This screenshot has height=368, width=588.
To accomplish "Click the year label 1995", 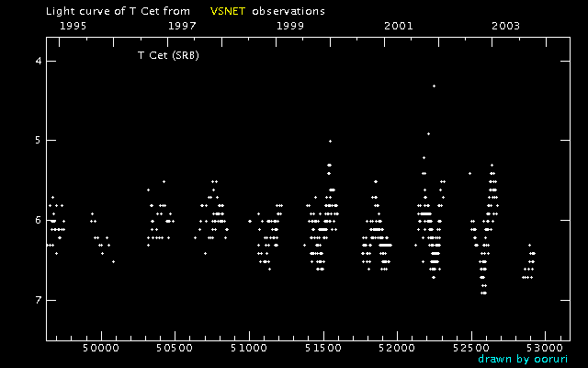I will (73, 26).
